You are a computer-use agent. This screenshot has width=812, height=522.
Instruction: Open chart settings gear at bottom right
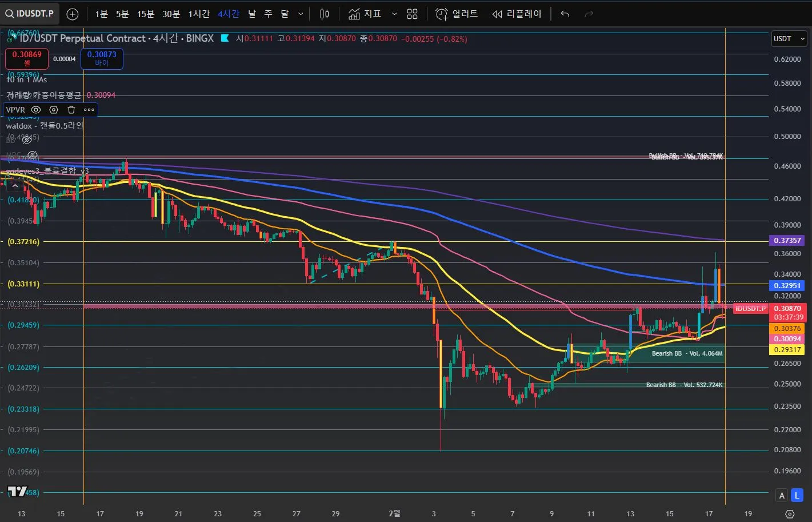790,513
